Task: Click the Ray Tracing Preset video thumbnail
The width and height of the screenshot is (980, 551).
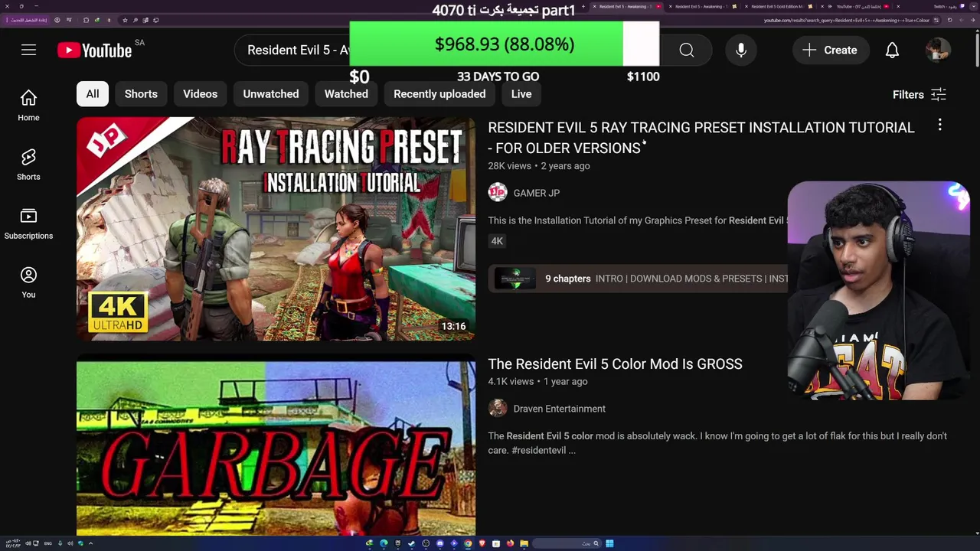Action: click(276, 229)
